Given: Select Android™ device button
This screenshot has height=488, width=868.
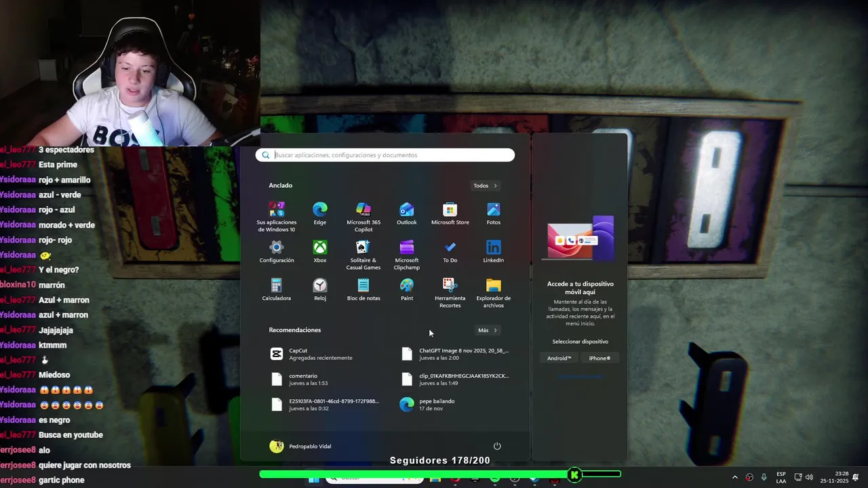Looking at the screenshot, I should (x=559, y=359).
